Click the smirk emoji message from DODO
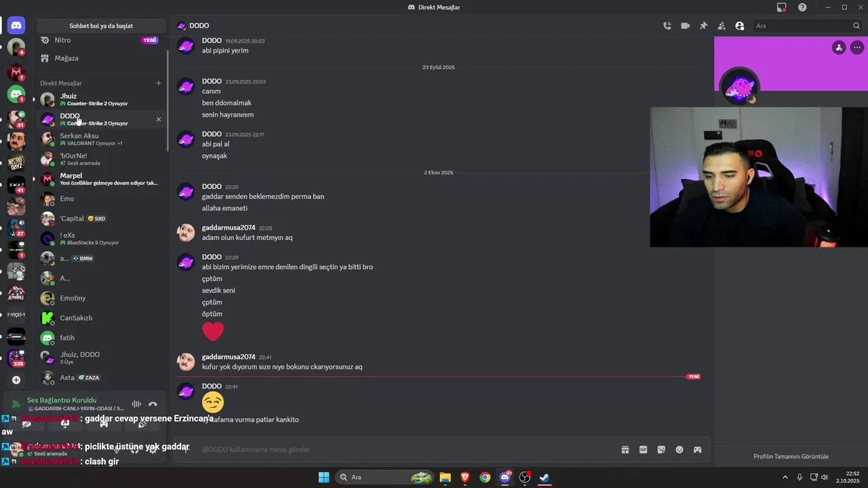868x488 pixels. point(213,403)
